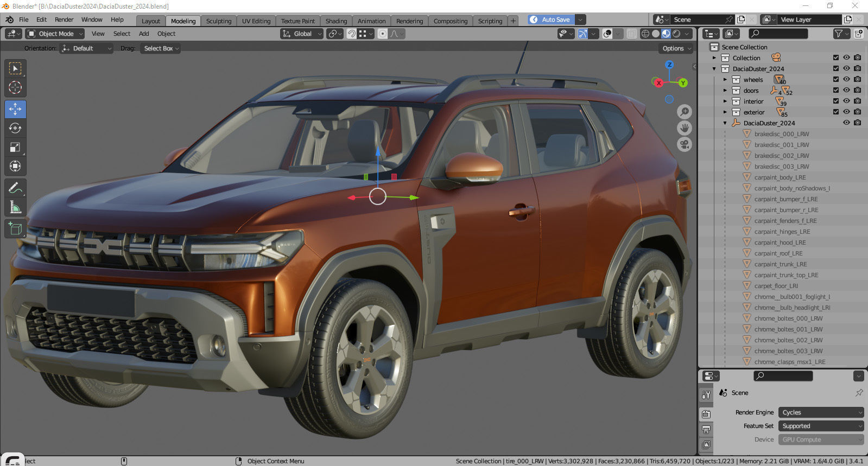Select carpet_floor_LRI in outliner

point(776,286)
